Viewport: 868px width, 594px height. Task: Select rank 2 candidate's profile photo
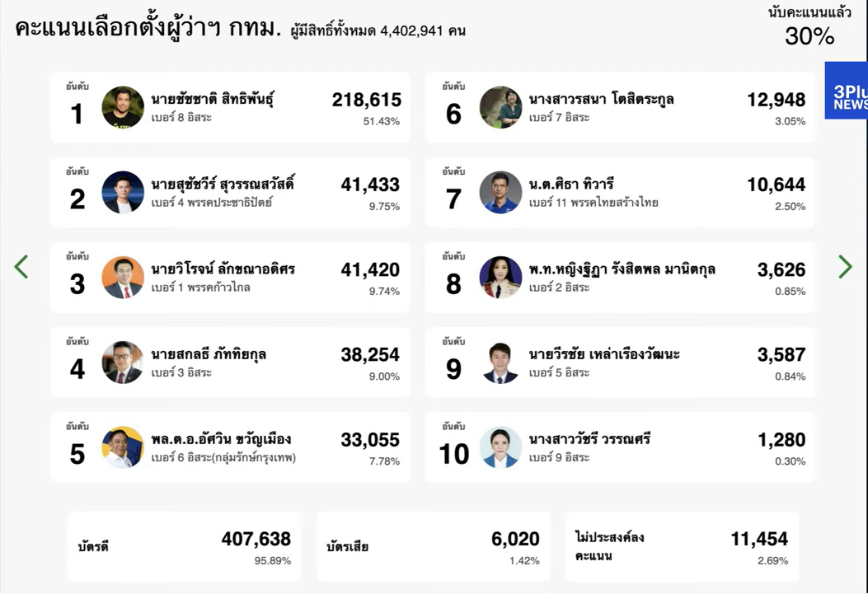123,193
